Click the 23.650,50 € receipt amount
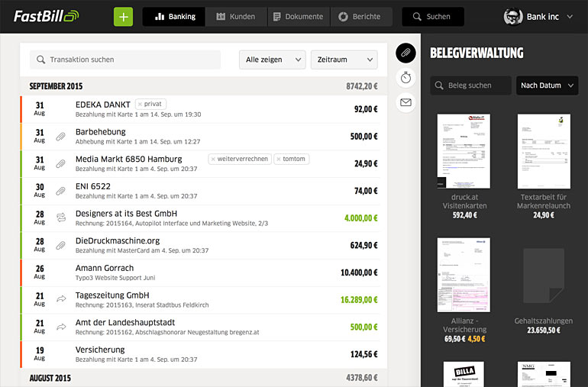Screen dimensions: 588x387 tap(544, 331)
